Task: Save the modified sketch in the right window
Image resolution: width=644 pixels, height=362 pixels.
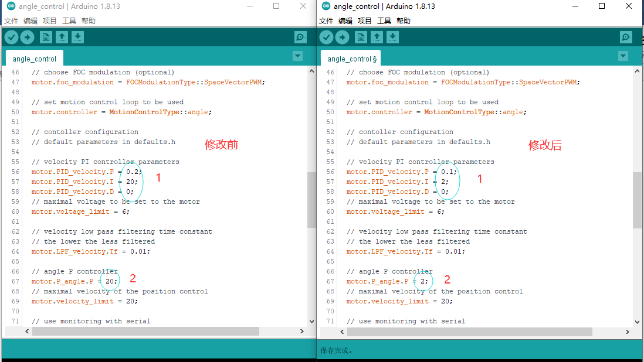Action: [392, 37]
